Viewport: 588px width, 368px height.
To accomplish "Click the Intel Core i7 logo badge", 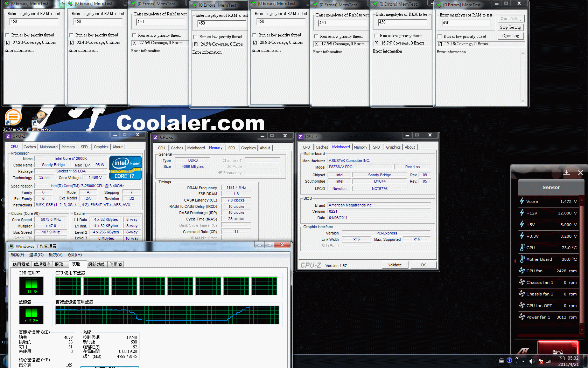I will 125,168.
